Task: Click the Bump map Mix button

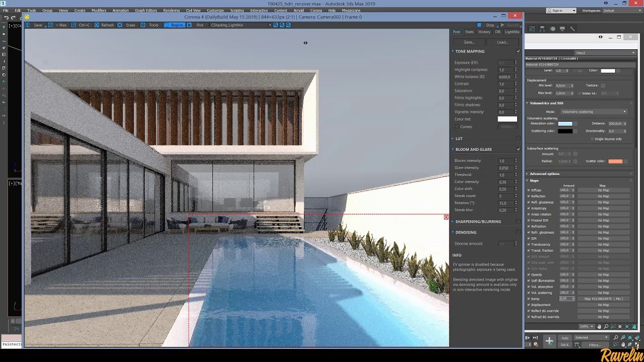Action: [603, 299]
